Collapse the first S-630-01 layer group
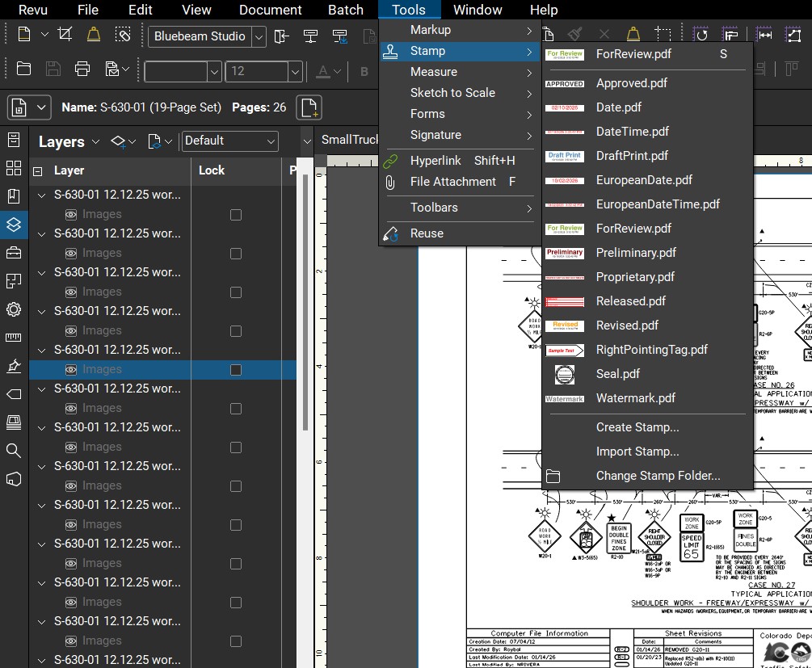 tap(42, 195)
